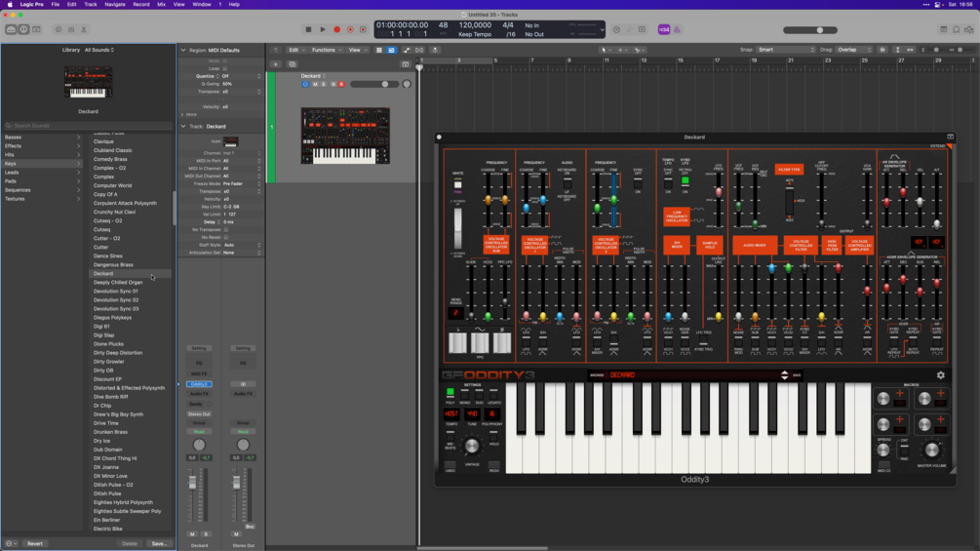Click SAVE in the Oddity3 preset bar
Image resolution: width=980 pixels, height=551 pixels.
(797, 375)
